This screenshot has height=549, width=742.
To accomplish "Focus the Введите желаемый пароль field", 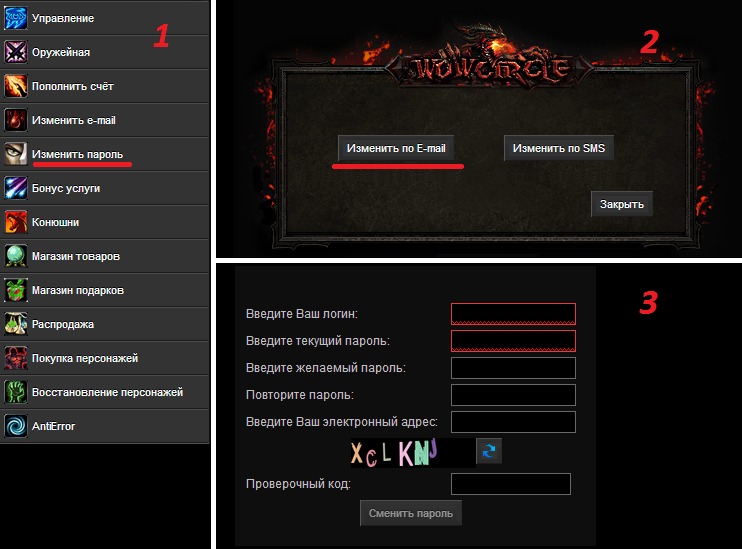I will pos(513,368).
